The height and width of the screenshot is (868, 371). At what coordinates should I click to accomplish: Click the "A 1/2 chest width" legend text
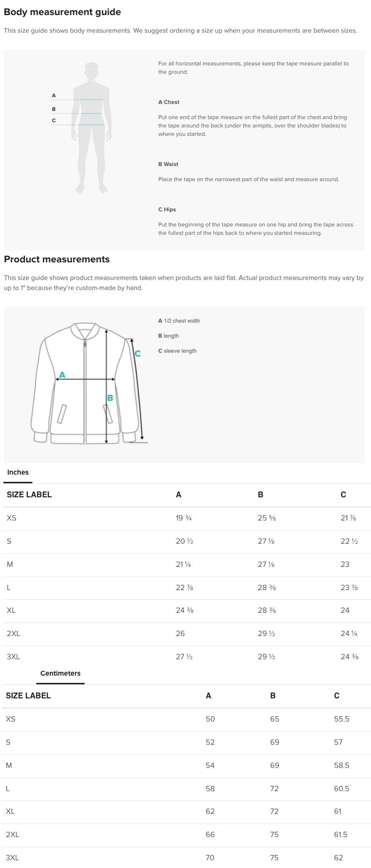(179, 321)
